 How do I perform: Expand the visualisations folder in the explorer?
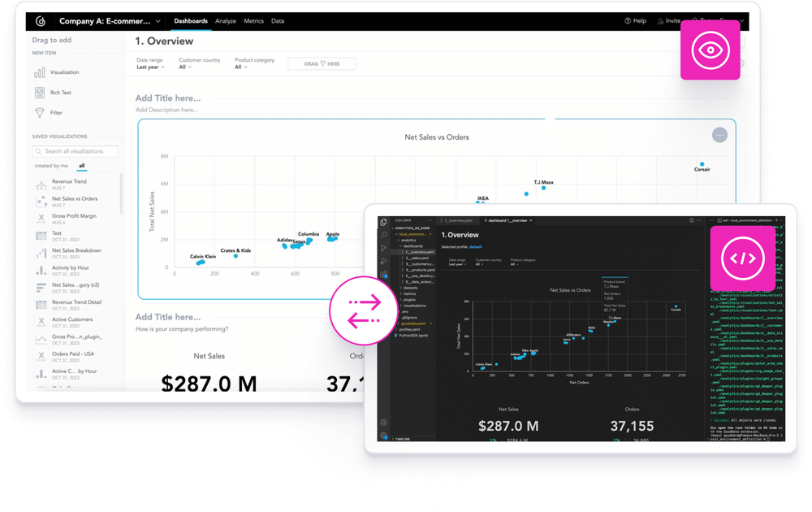[x=412, y=306]
